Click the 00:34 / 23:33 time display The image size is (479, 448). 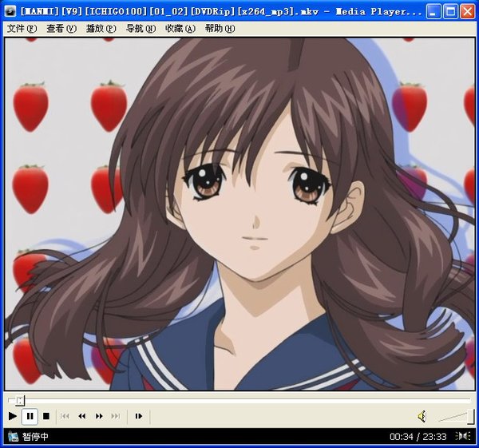[418, 437]
